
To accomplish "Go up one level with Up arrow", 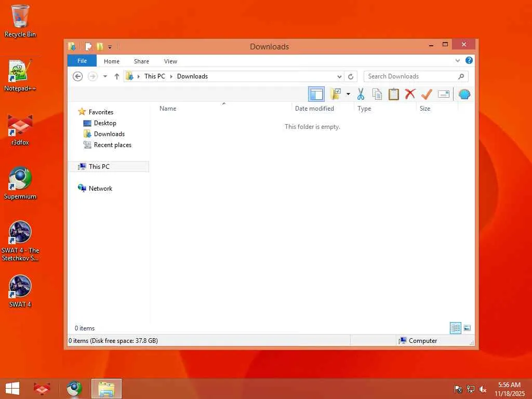I will [x=117, y=76].
